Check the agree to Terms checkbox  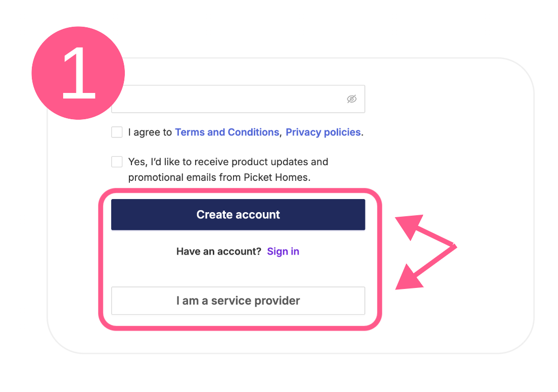117,132
